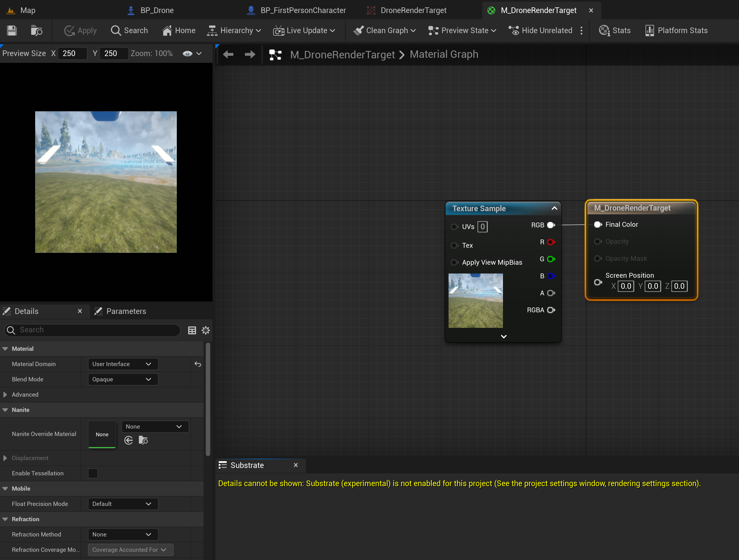Save the material asset with floppy icon
This screenshot has height=560, width=739.
coord(12,30)
